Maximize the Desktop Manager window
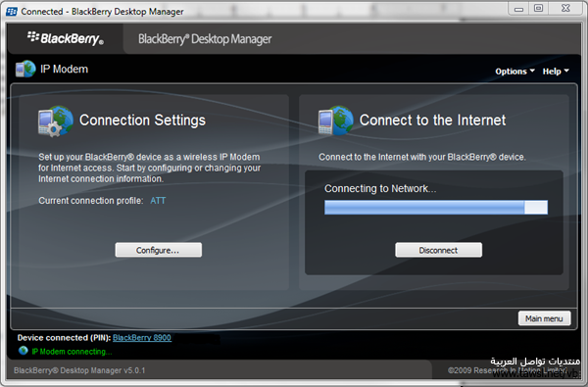 pyautogui.click(x=538, y=8)
